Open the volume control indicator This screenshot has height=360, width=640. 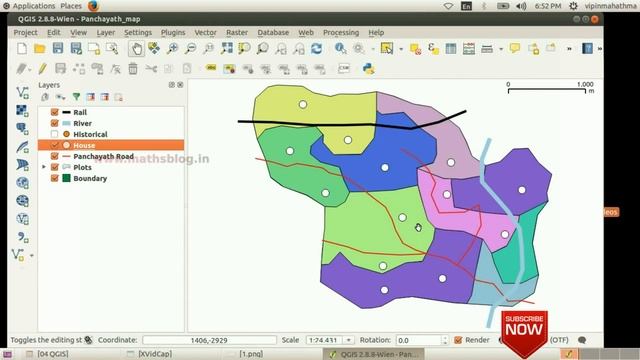click(521, 6)
